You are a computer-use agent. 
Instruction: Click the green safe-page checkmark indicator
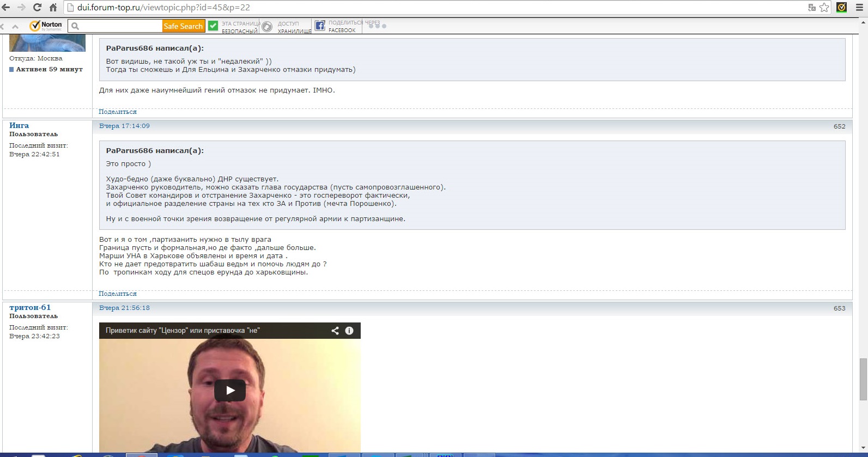(x=213, y=26)
